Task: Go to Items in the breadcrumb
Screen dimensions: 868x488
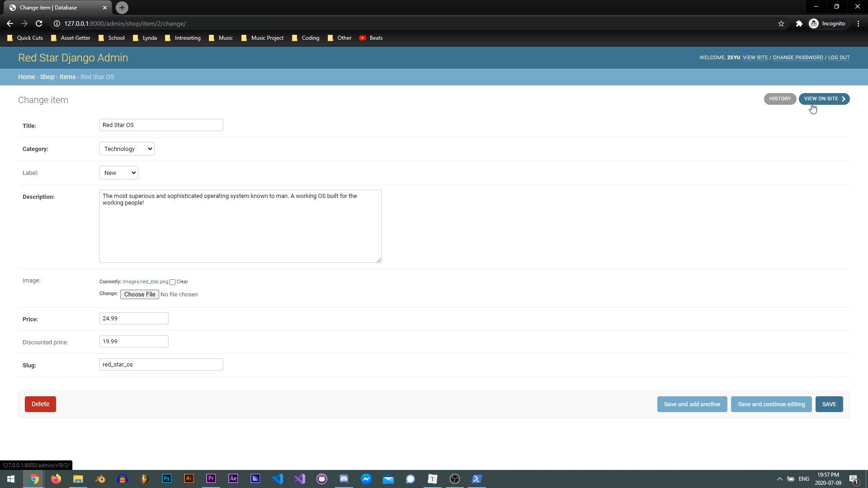Action: tap(67, 77)
